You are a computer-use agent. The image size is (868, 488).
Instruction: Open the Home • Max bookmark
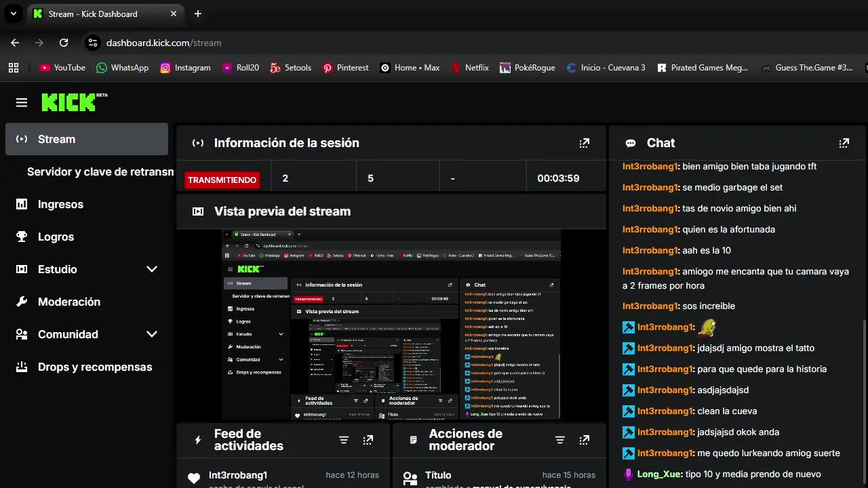point(410,68)
